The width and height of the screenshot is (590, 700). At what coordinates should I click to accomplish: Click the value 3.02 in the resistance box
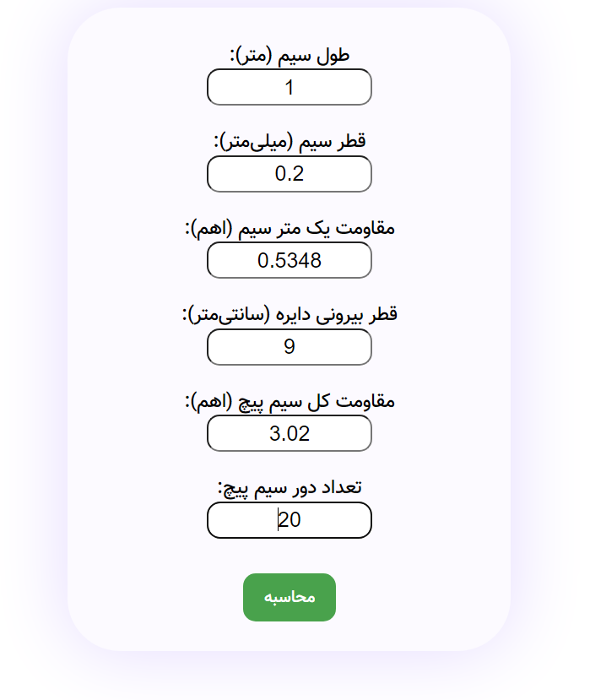click(x=290, y=433)
